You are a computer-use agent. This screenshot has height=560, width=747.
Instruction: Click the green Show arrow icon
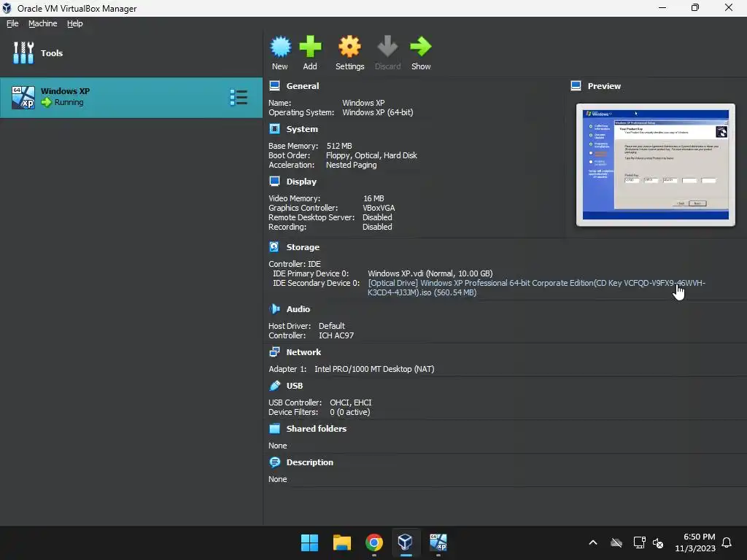[420, 47]
